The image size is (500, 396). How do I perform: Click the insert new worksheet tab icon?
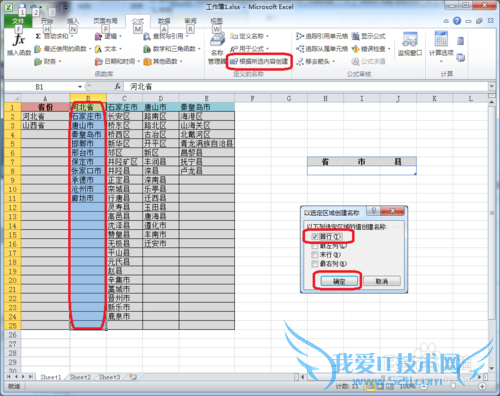[x=133, y=377]
